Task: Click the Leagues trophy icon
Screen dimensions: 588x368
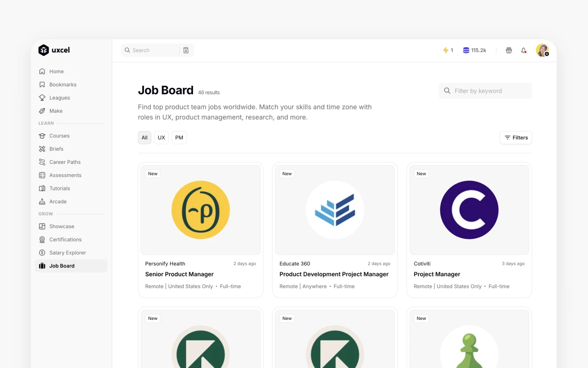Action: coord(42,98)
